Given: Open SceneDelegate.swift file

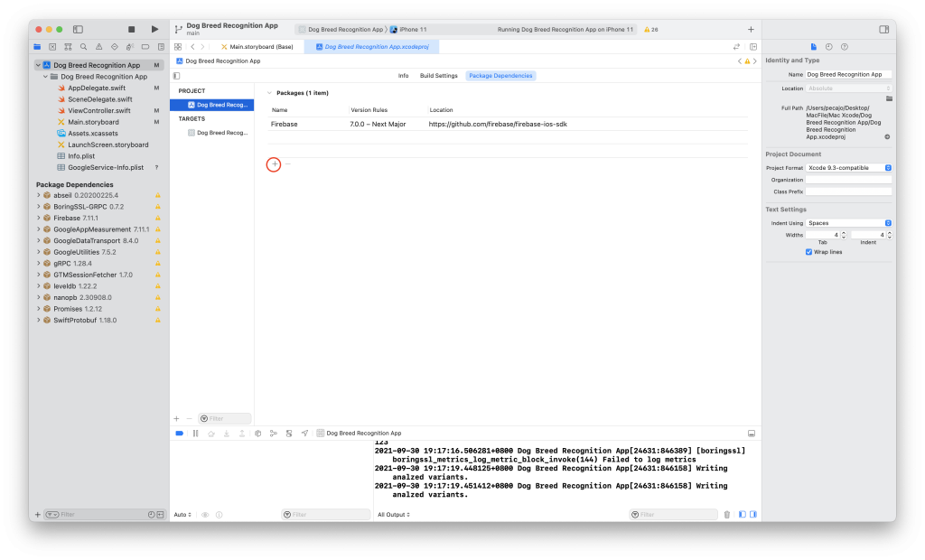Looking at the screenshot, I should 99,99.
